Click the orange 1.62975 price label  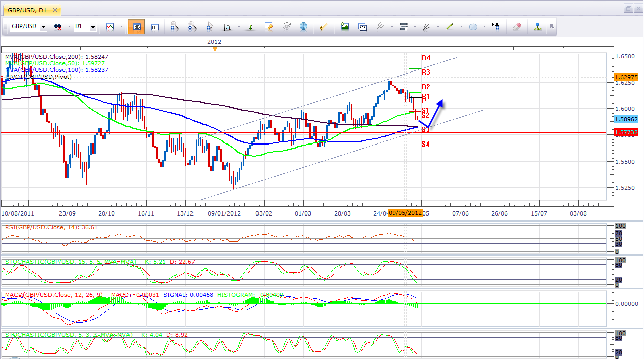tap(626, 77)
